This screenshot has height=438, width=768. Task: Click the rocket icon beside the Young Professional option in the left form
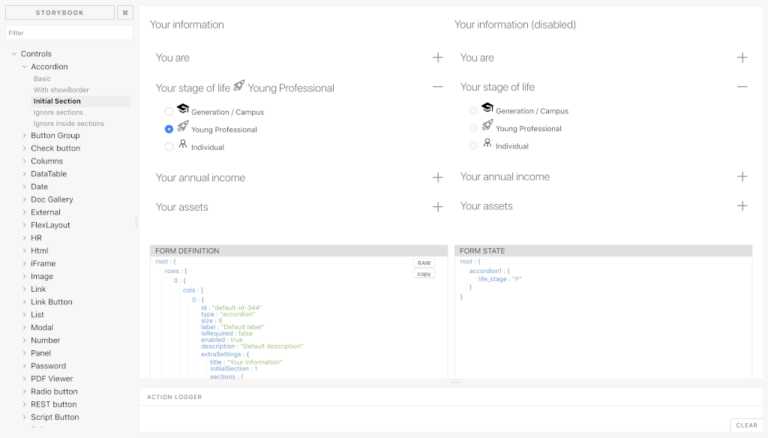pos(183,126)
